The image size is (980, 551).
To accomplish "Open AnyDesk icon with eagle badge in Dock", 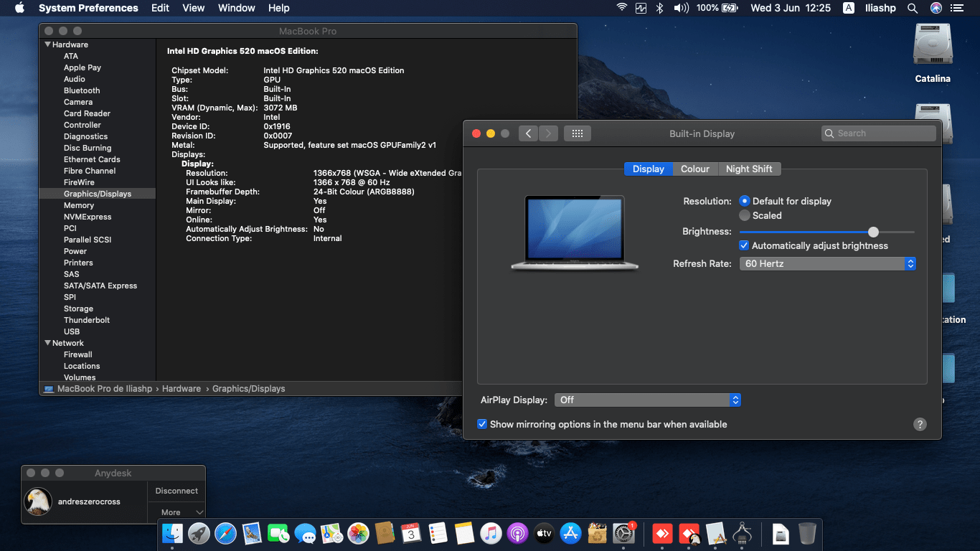I will [689, 533].
